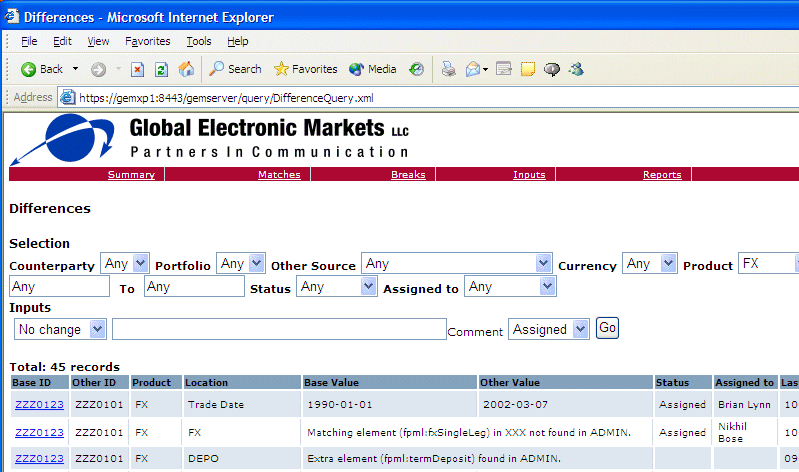Click the Assigned to column header
The image size is (799, 472).
coord(745,382)
